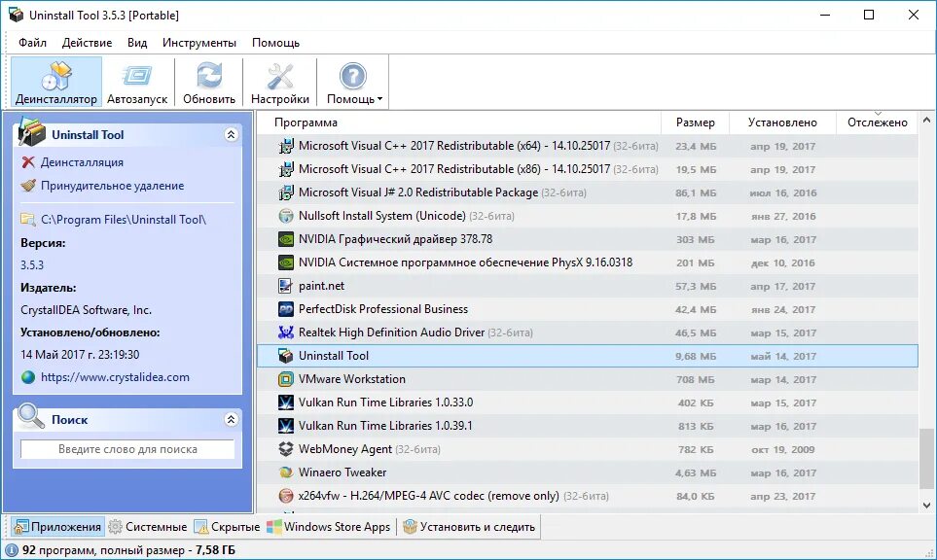Click the Visual J# 2.0 Redistributable icon
The image size is (937, 560).
[x=286, y=192]
